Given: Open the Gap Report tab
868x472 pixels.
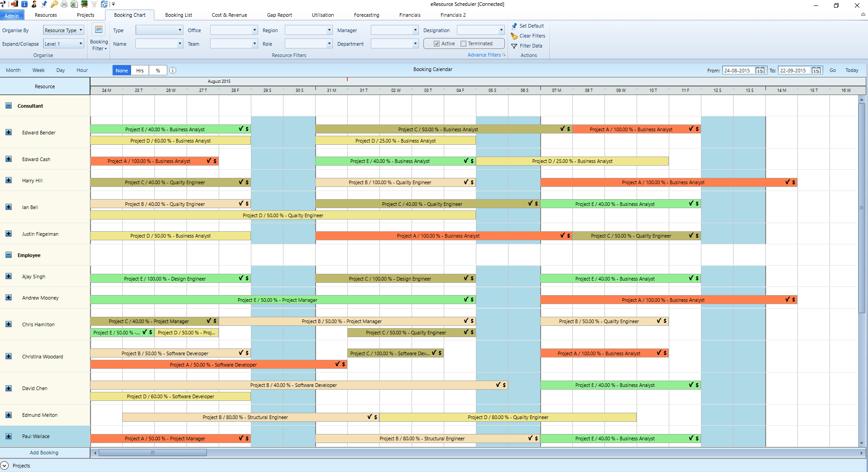Looking at the screenshot, I should click(279, 14).
